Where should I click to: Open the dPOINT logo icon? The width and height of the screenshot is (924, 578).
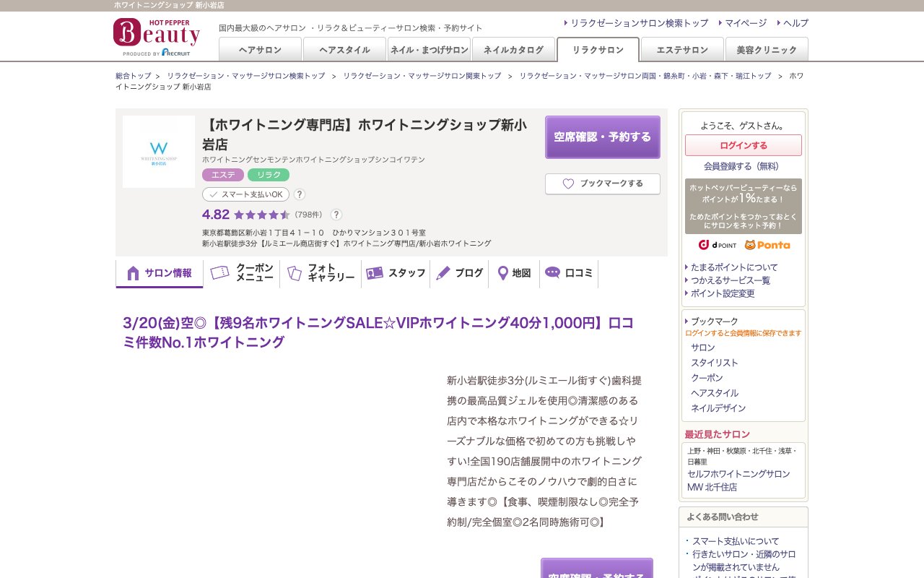(x=718, y=246)
